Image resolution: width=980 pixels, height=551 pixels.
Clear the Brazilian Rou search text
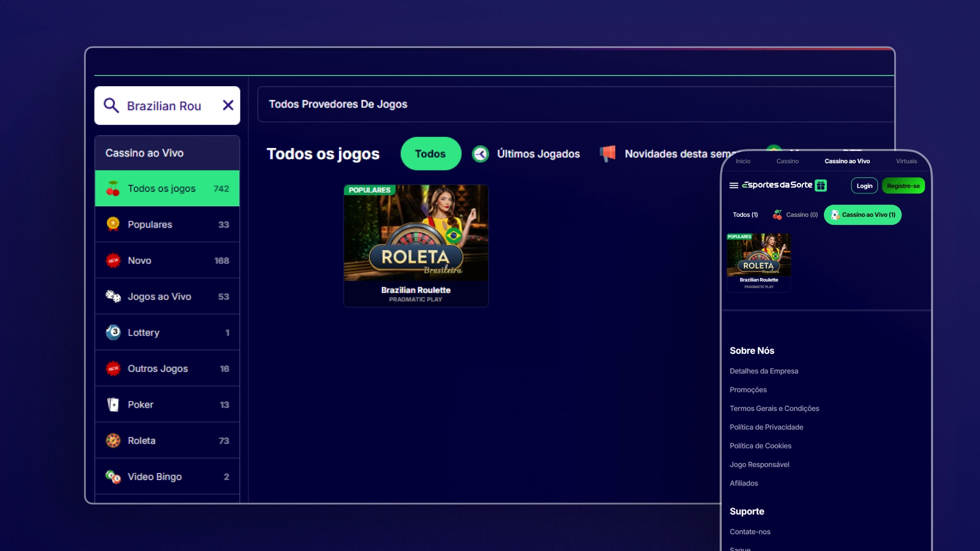(228, 105)
